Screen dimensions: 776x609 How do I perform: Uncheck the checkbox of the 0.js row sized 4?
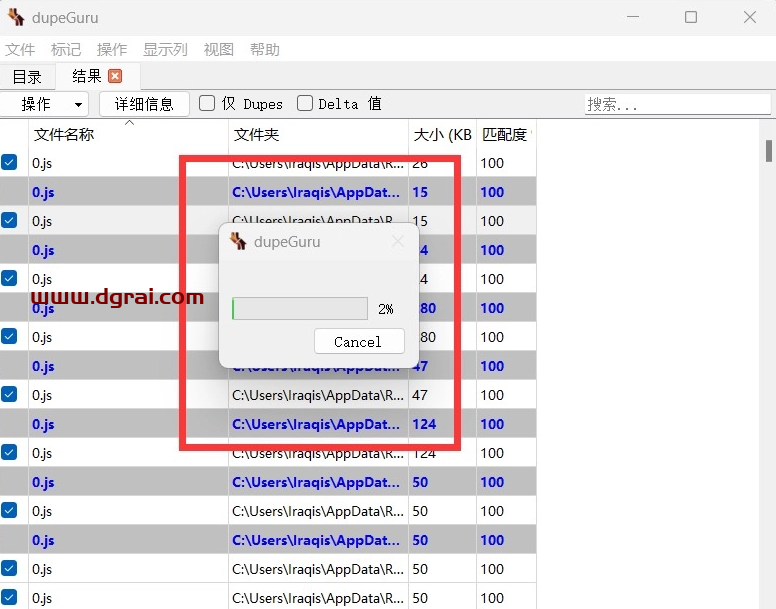[x=9, y=278]
